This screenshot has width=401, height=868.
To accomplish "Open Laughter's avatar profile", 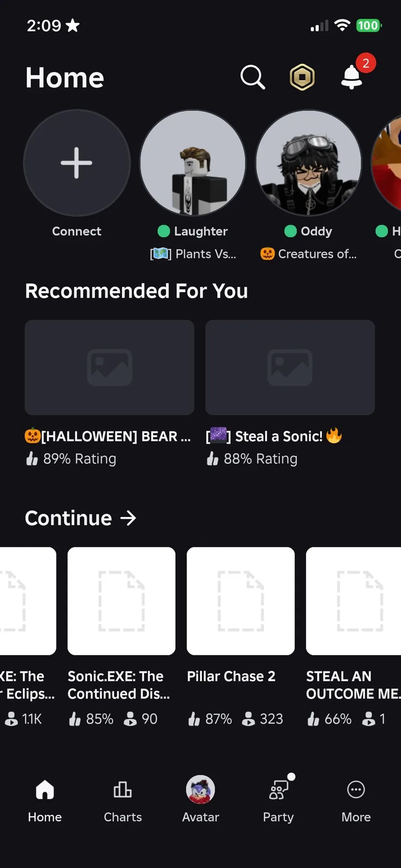I will pos(192,163).
